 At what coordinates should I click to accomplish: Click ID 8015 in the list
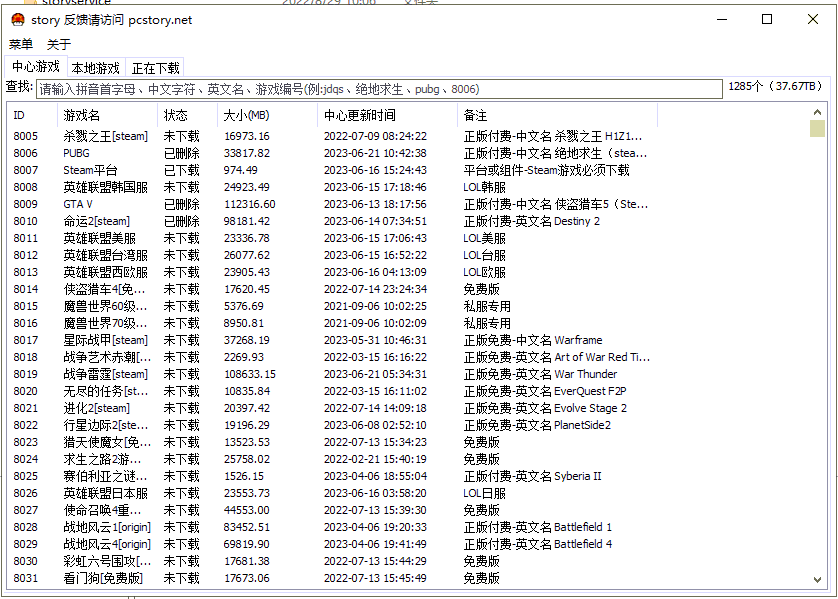click(26, 307)
